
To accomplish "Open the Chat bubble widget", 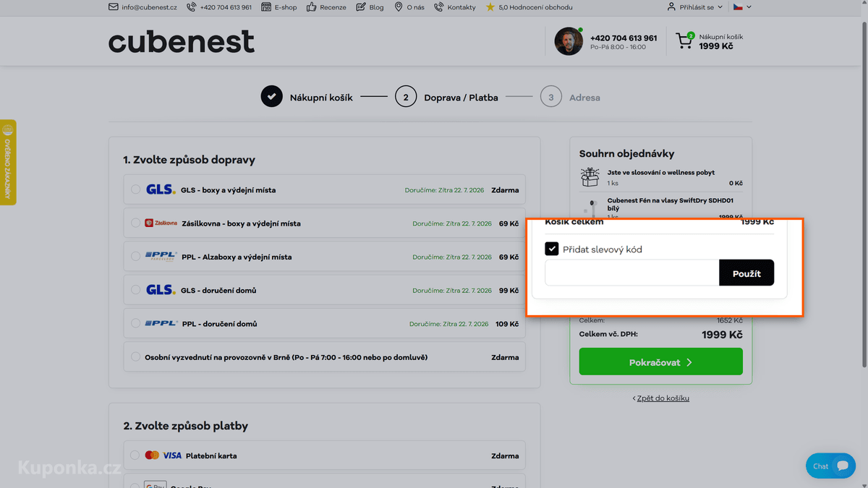I will (x=830, y=466).
